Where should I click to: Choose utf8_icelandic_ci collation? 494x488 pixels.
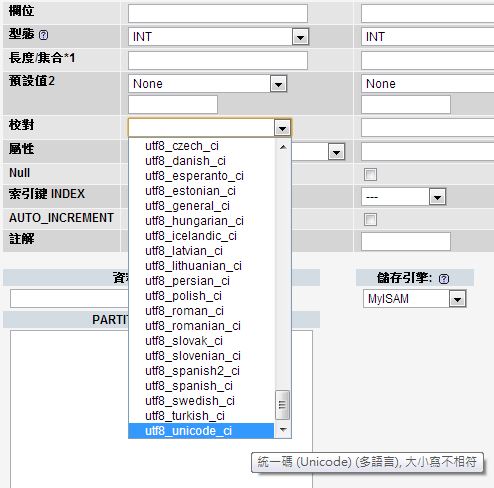(201, 236)
